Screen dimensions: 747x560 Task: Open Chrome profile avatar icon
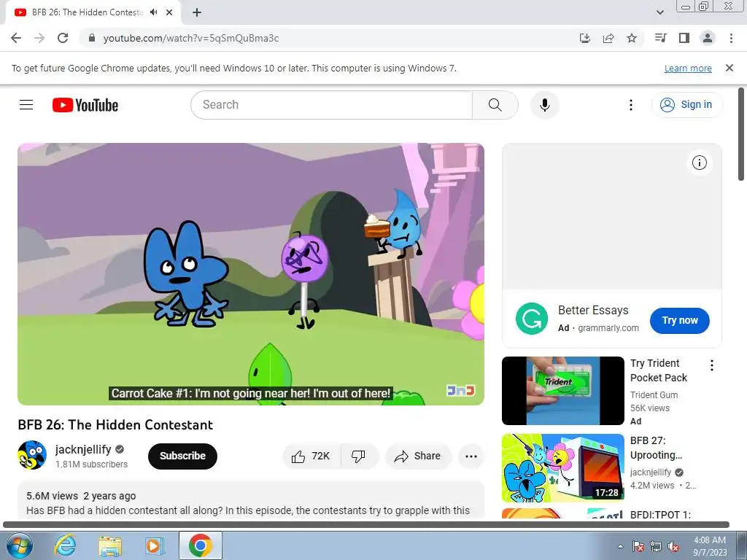coord(708,38)
